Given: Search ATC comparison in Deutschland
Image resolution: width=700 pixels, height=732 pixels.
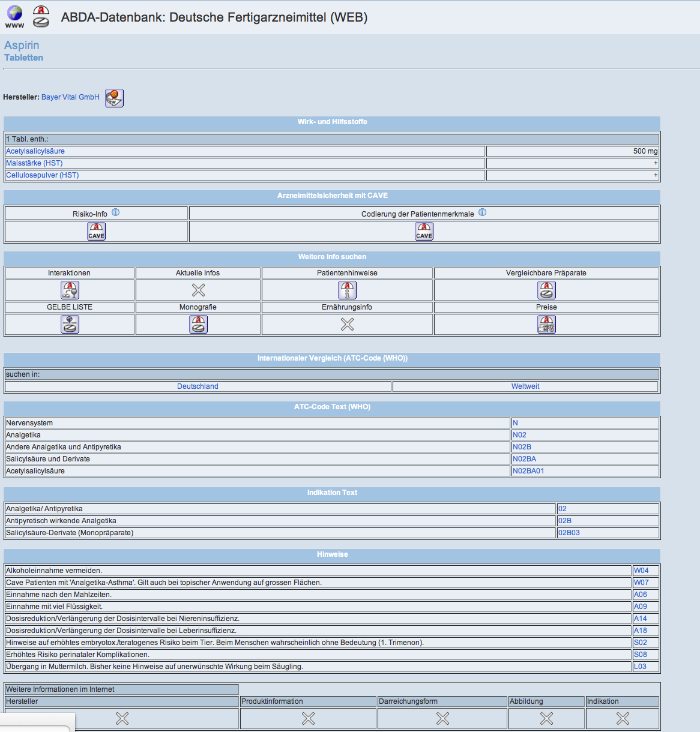Looking at the screenshot, I should tap(198, 386).
